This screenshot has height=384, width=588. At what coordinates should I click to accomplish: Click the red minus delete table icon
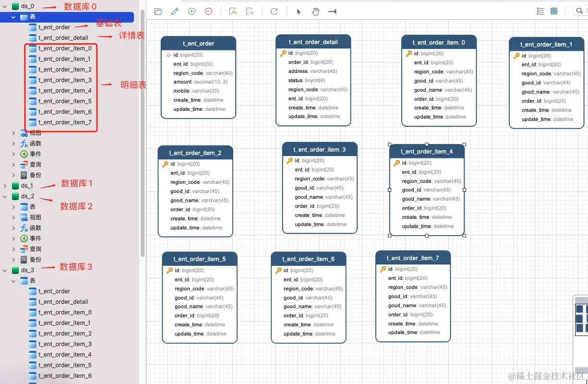point(208,11)
